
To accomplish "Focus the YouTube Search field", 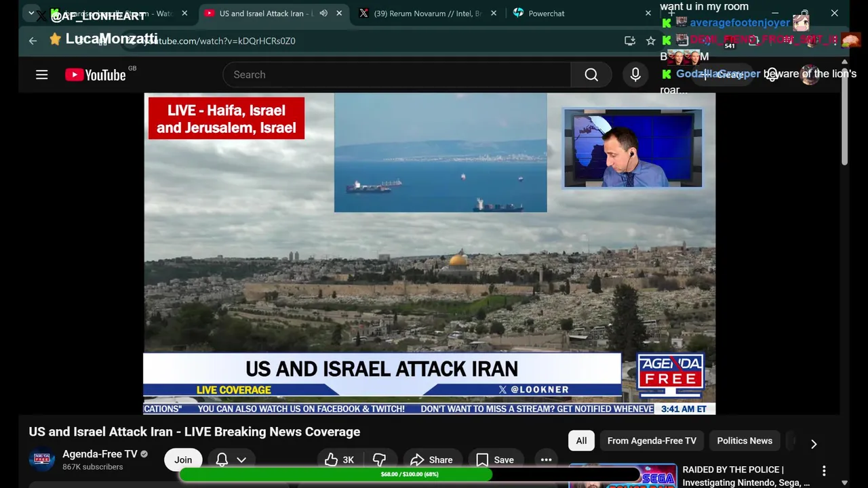I will pyautogui.click(x=397, y=75).
